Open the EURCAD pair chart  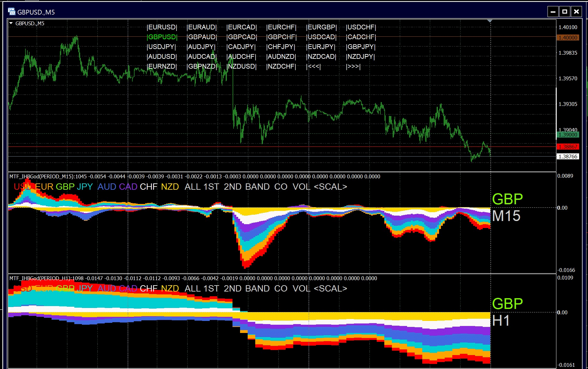pyautogui.click(x=242, y=27)
